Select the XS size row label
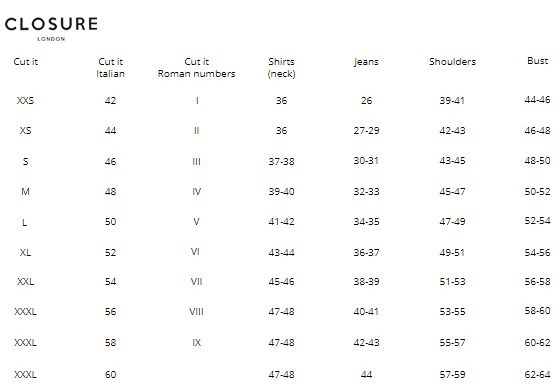This screenshot has height=390, width=560. (x=25, y=131)
